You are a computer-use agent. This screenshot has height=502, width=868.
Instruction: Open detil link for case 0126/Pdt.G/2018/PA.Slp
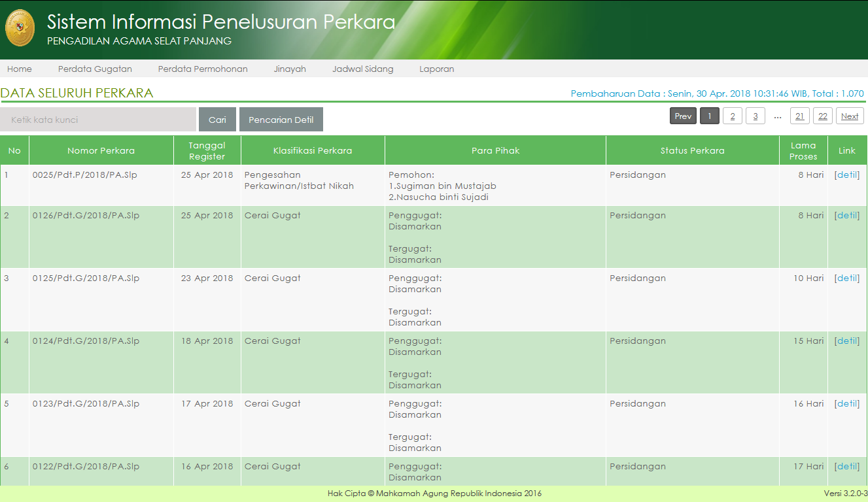point(847,216)
